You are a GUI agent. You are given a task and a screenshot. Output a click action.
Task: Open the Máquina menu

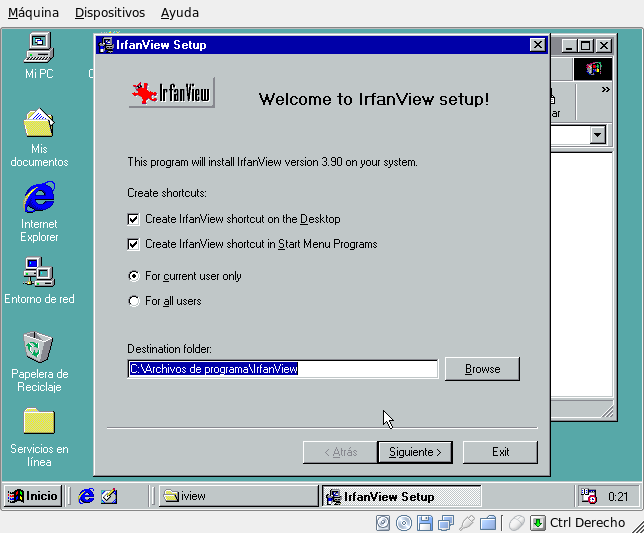[33, 13]
